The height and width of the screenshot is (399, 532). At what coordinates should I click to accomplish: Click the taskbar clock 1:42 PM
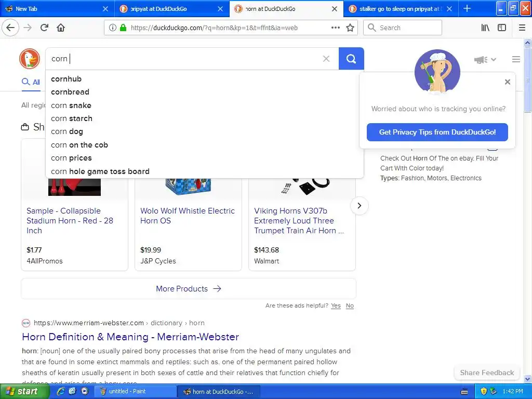[x=513, y=391]
